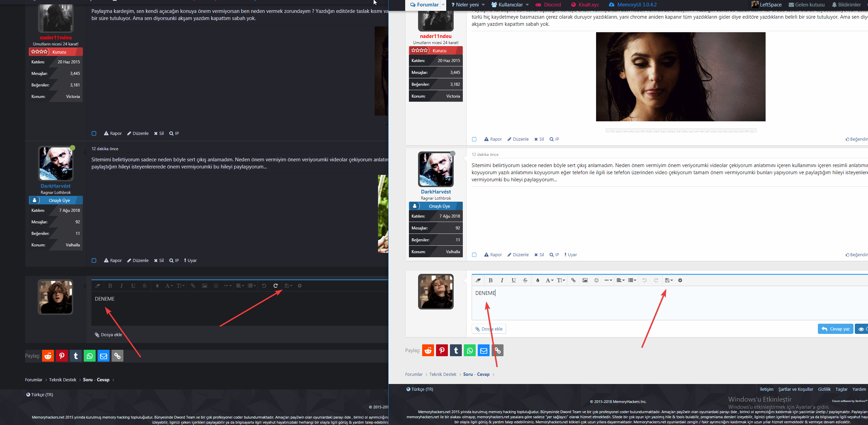Screen dimensions: 868x425
Task: Share via WhatsApp in the light-theme window
Action: point(470,350)
